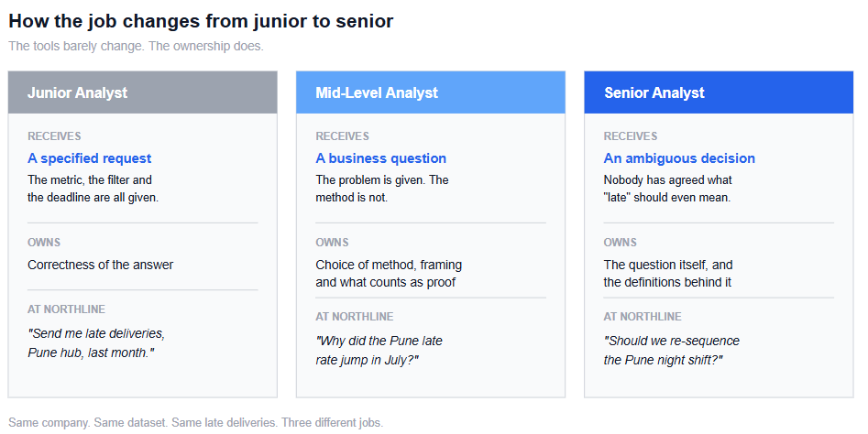Viewport: 868px width, 434px height.
Task: Click quote 'Should we re-sequence the Pune night shift'
Action: point(672,350)
